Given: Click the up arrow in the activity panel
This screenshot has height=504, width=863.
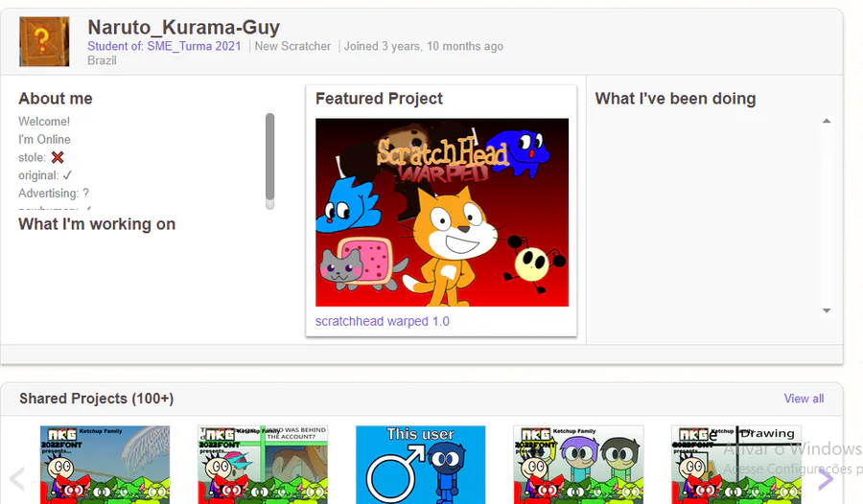Looking at the screenshot, I should pyautogui.click(x=827, y=121).
